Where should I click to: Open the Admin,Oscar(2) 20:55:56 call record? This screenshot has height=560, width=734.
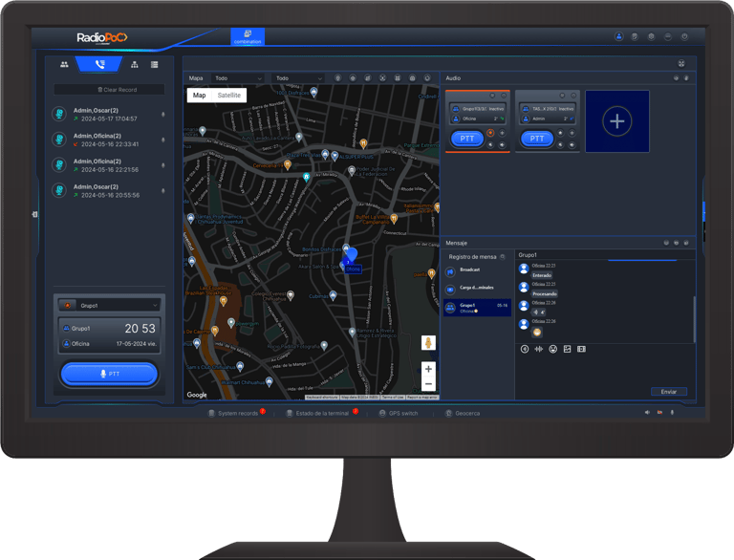108,190
